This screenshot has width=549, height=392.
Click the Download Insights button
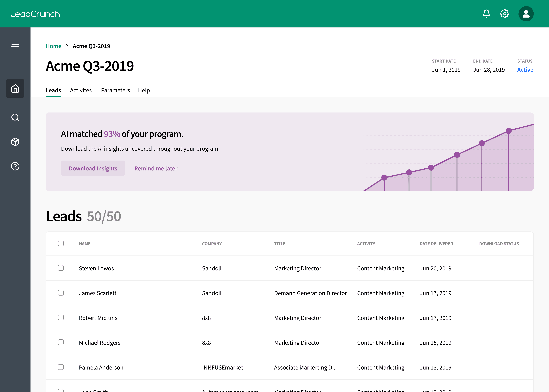coord(93,168)
